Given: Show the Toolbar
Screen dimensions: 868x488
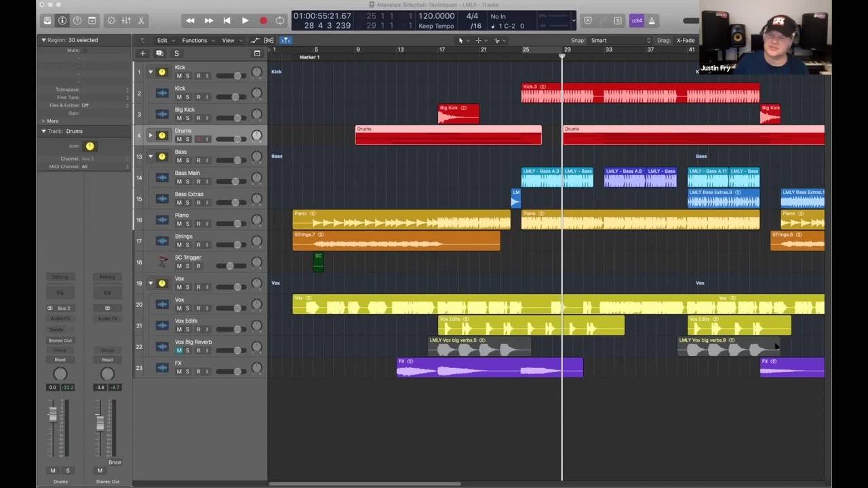Looking at the screenshot, I should (92, 21).
